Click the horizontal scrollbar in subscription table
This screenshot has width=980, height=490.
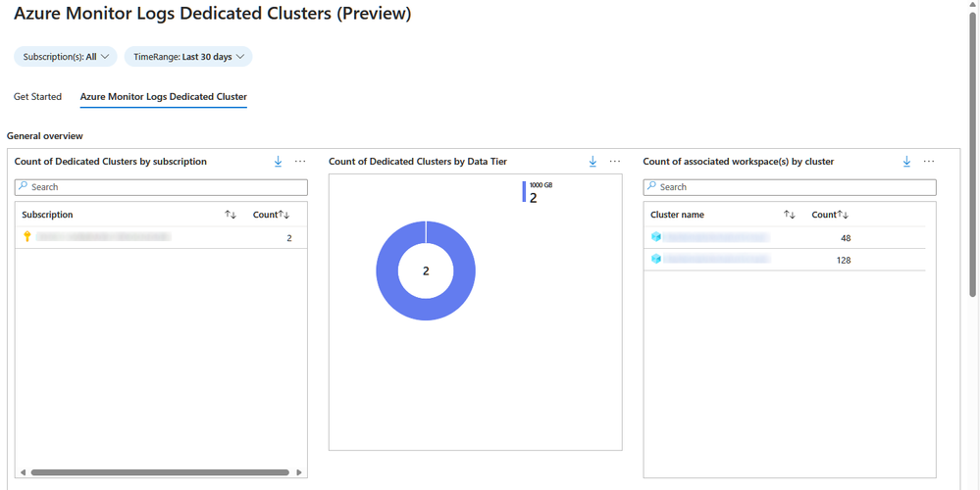pyautogui.click(x=160, y=472)
